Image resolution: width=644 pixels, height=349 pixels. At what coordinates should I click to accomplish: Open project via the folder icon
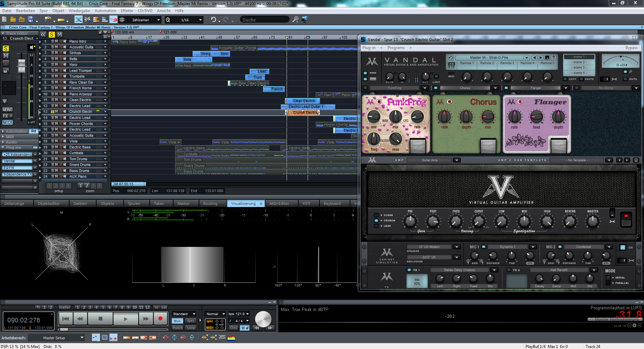click(13, 19)
